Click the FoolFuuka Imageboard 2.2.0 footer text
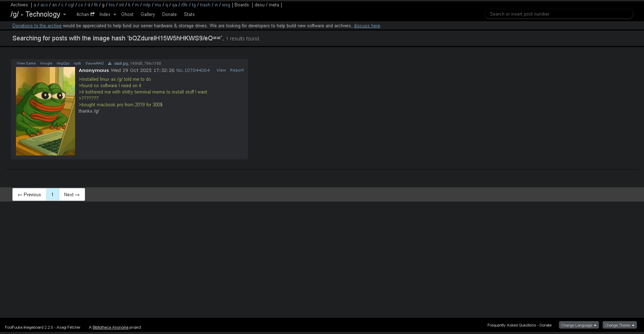644x334 pixels. tap(43, 327)
